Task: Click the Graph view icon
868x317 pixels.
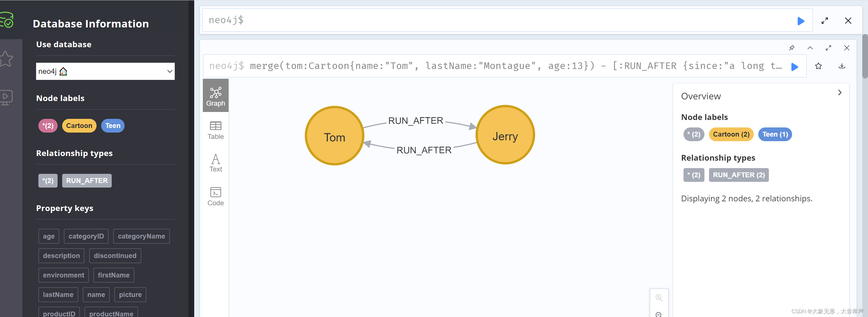Action: [217, 96]
